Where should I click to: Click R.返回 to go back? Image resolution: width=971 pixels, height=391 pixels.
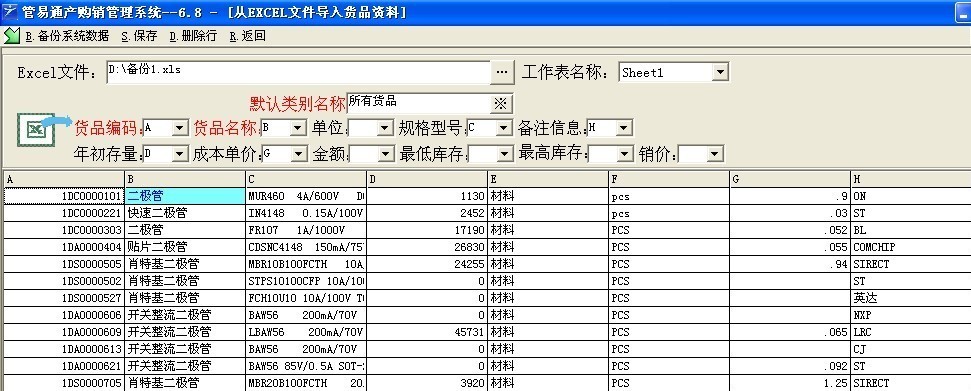(x=248, y=36)
